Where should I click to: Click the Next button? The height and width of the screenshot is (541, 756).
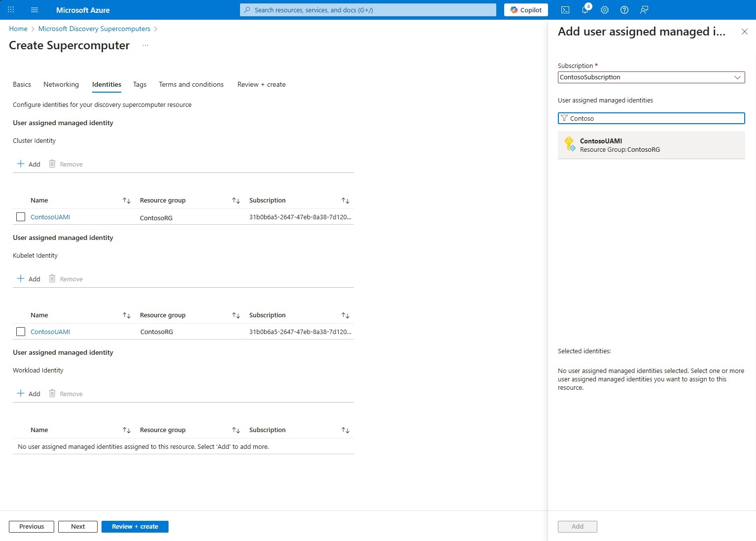(x=78, y=527)
